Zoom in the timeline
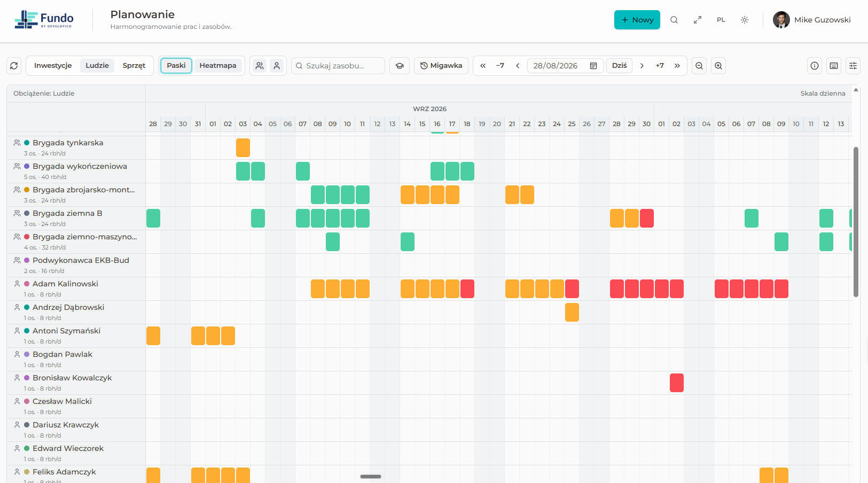Screen dimensions: 868x483 [x=718, y=66]
